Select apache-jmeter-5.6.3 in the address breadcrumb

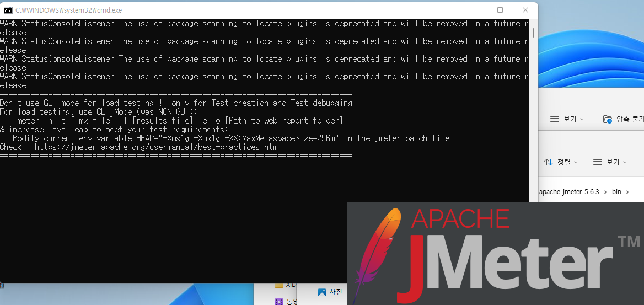(569, 192)
